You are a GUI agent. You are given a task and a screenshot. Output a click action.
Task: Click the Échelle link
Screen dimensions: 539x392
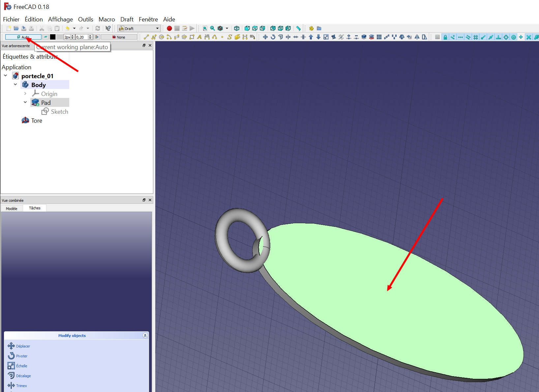21,366
